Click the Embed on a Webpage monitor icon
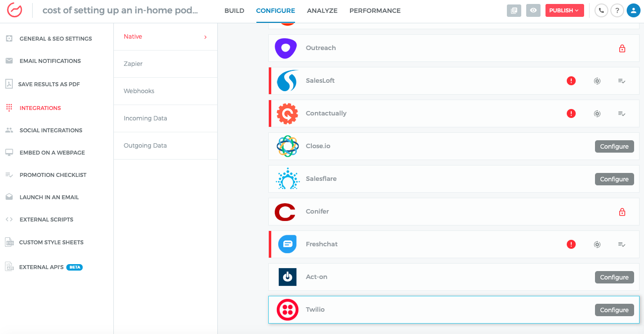Viewport: 644px width, 334px height. pyautogui.click(x=9, y=152)
